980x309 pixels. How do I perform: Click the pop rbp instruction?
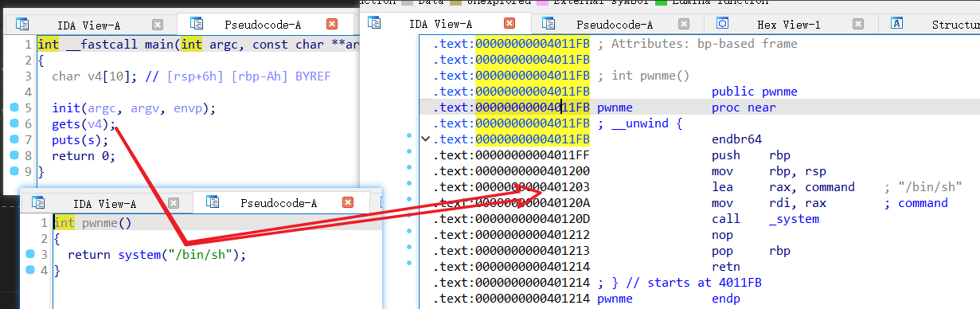coord(751,251)
